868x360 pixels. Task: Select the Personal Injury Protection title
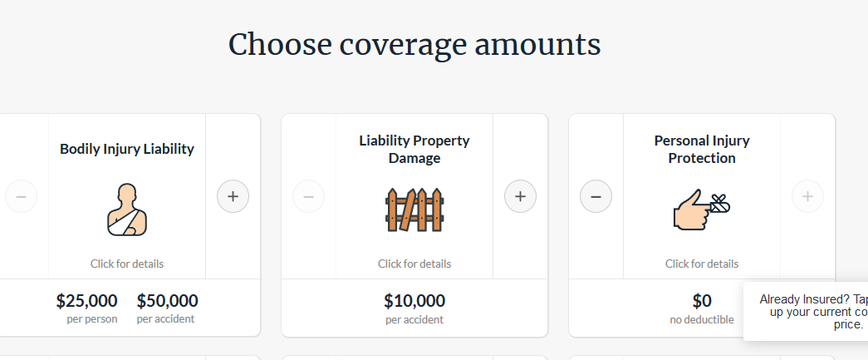(x=702, y=149)
